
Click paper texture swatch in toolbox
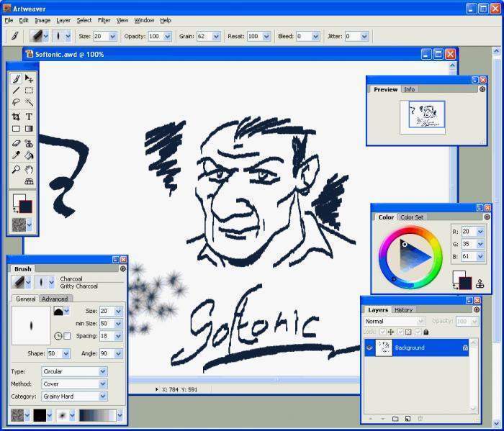coord(19,224)
